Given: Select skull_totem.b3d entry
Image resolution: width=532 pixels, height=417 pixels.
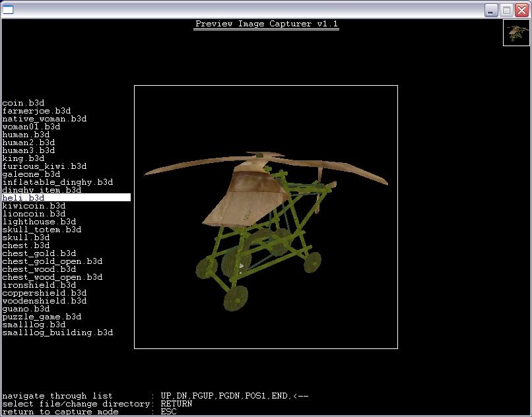Looking at the screenshot, I should pos(42,230).
